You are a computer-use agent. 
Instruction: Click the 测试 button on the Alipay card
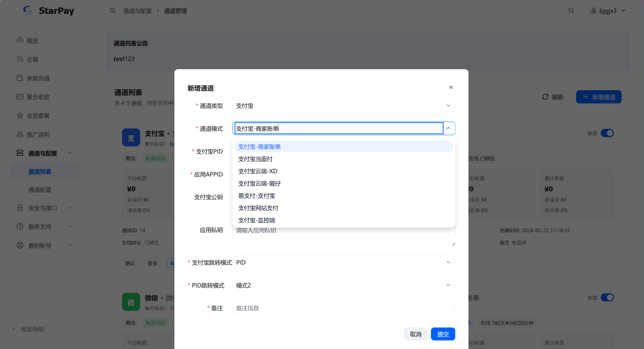tap(130, 263)
